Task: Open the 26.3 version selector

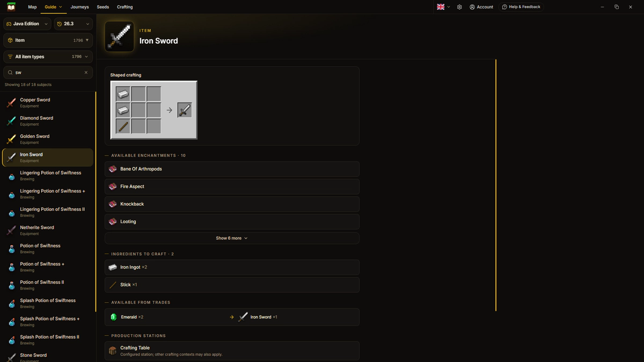Action: 74,24
